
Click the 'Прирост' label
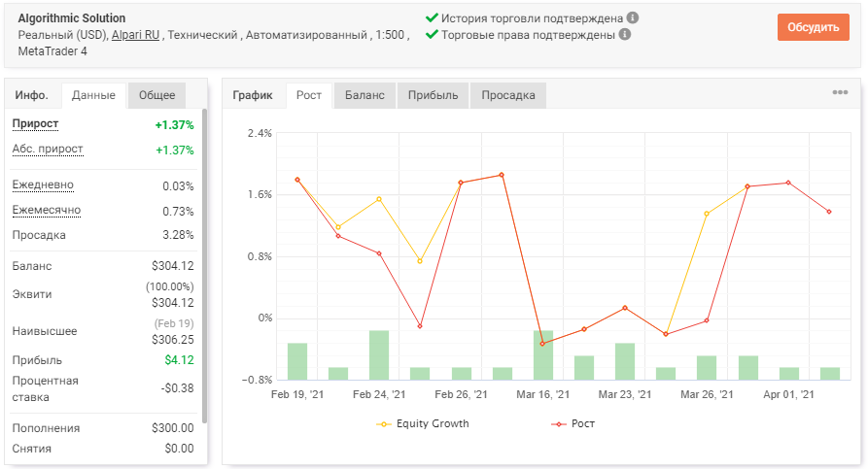[x=35, y=124]
